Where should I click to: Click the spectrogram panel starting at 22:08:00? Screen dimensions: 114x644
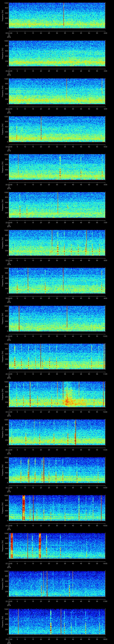pos(57,281)
